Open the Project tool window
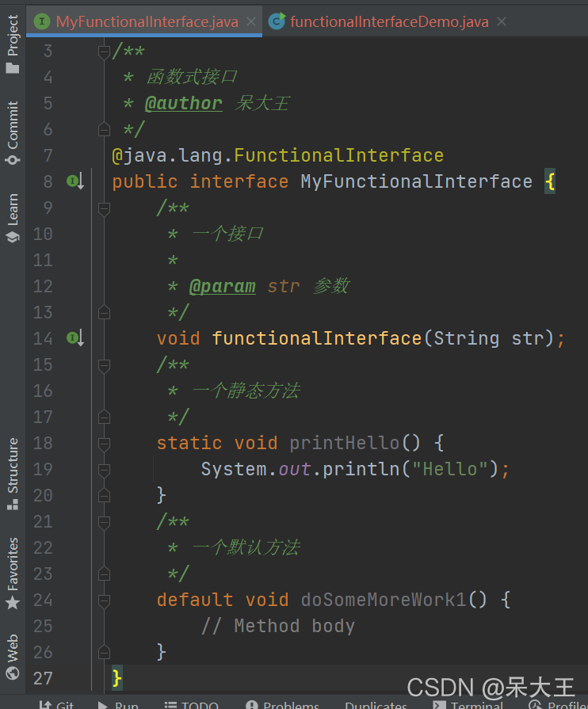 13,44
